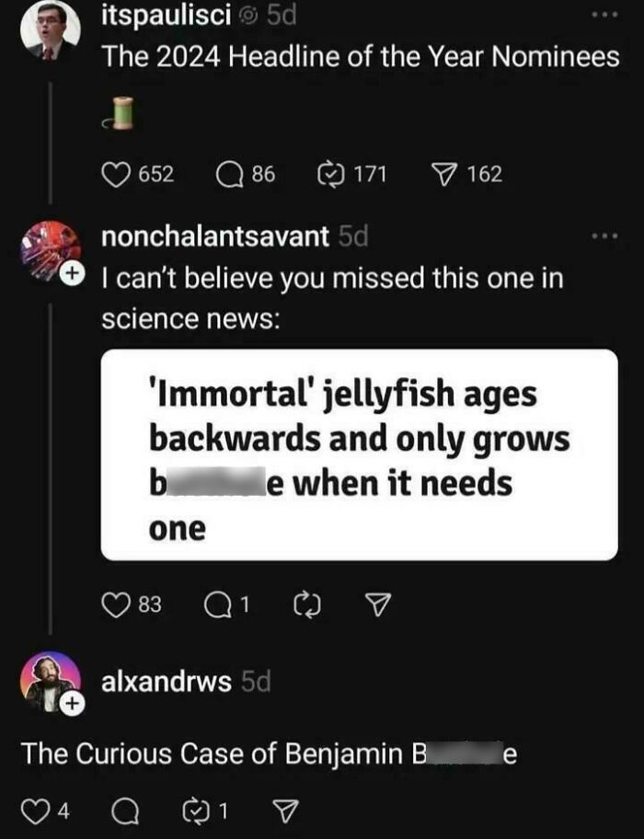
Task: View the 652 likes list
Action: pos(149,174)
